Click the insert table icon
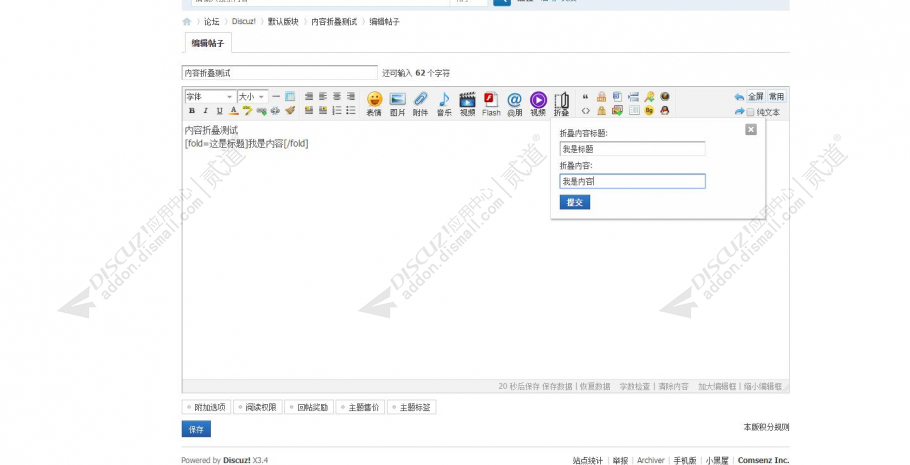This screenshot has height=465, width=910. tap(290, 96)
